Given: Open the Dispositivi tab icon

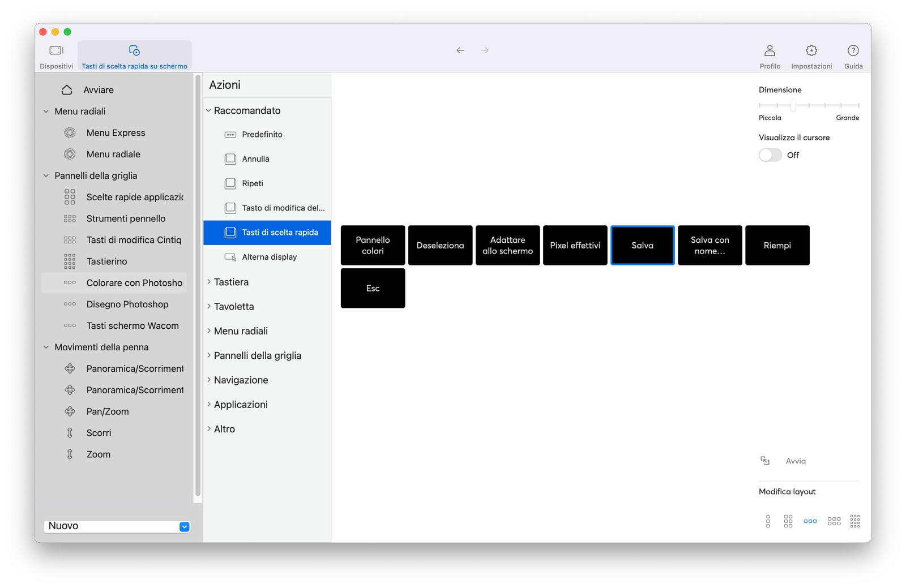Looking at the screenshot, I should (56, 50).
